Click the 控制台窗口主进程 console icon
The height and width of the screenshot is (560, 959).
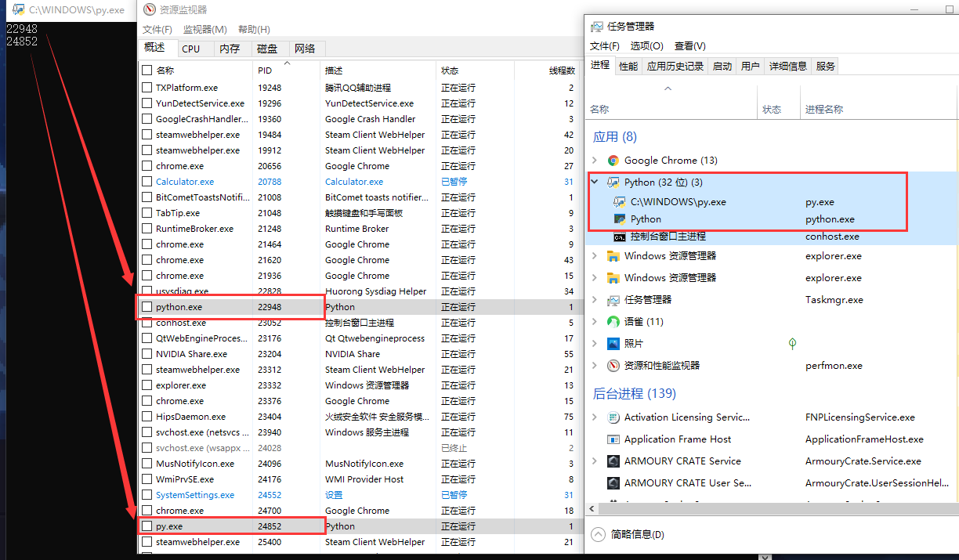[x=620, y=237]
